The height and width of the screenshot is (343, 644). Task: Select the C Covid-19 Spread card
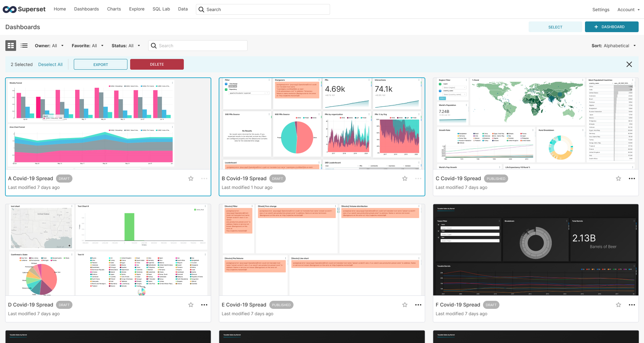coord(535,123)
